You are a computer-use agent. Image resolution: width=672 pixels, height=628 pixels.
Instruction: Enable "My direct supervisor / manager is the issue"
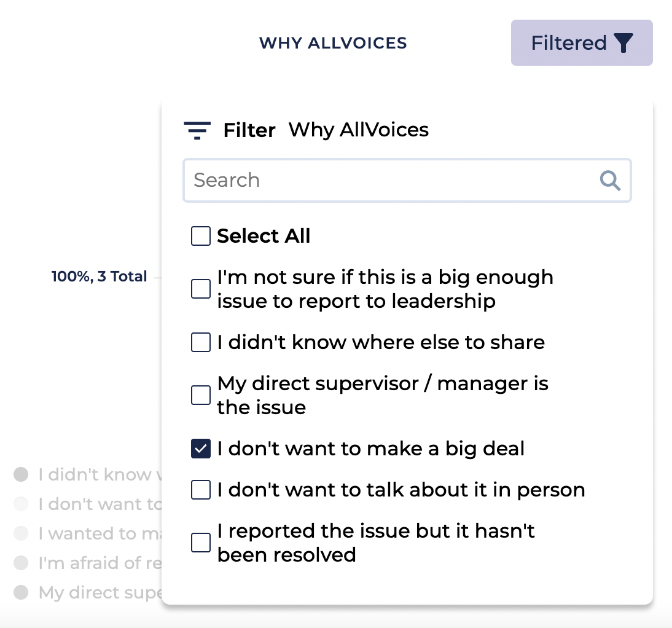(x=201, y=395)
